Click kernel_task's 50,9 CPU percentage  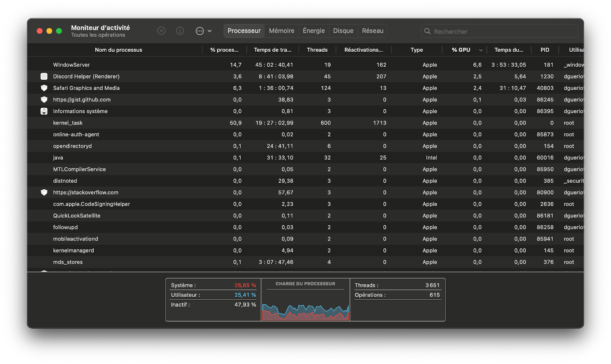coord(235,123)
